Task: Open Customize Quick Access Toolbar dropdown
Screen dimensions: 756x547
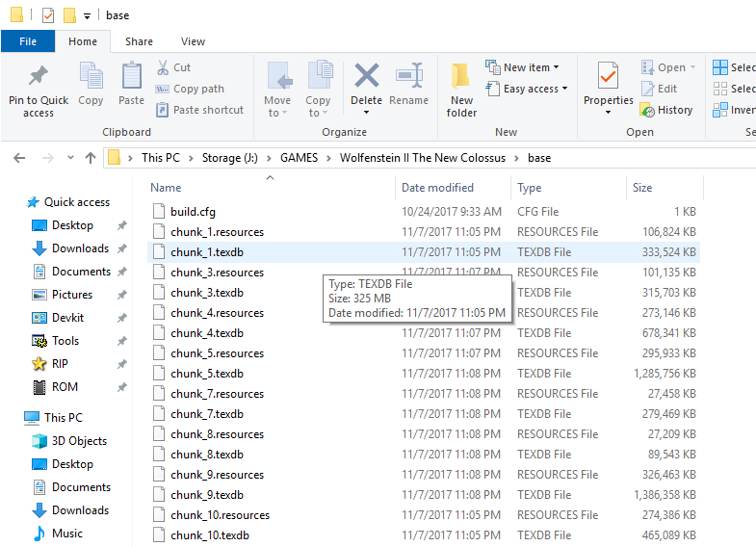Action: [x=87, y=16]
